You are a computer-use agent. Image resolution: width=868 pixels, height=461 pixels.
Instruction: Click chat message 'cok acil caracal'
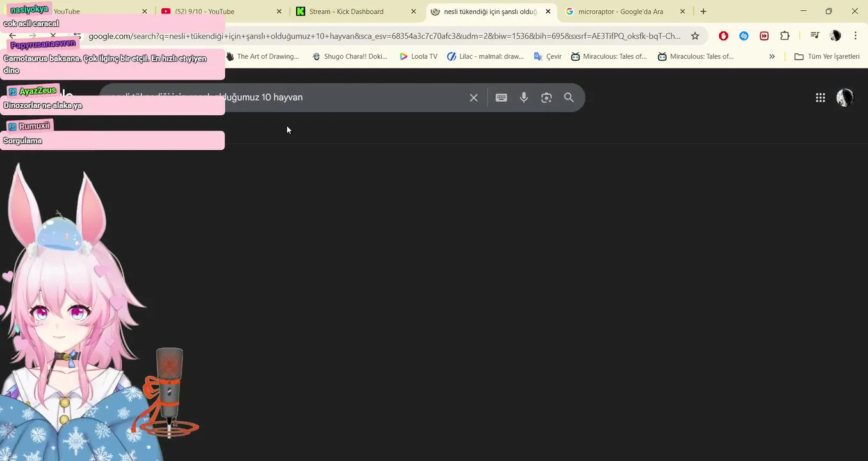click(x=31, y=24)
